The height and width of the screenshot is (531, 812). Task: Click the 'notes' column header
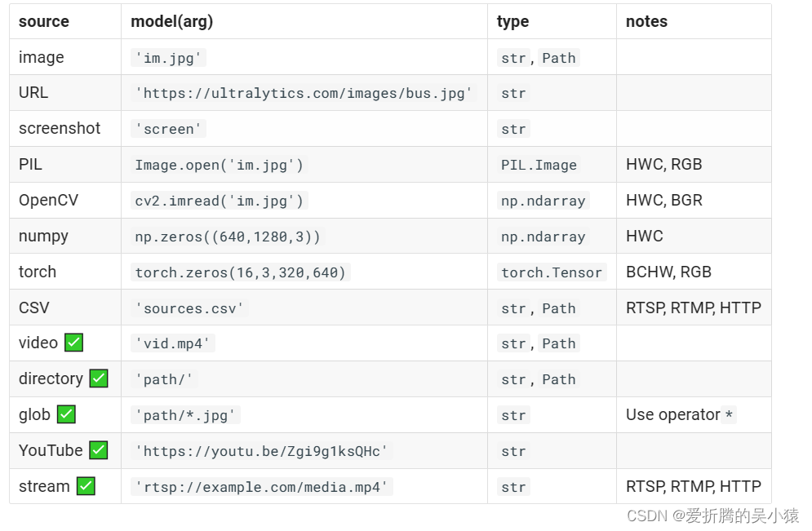pyautogui.click(x=646, y=22)
